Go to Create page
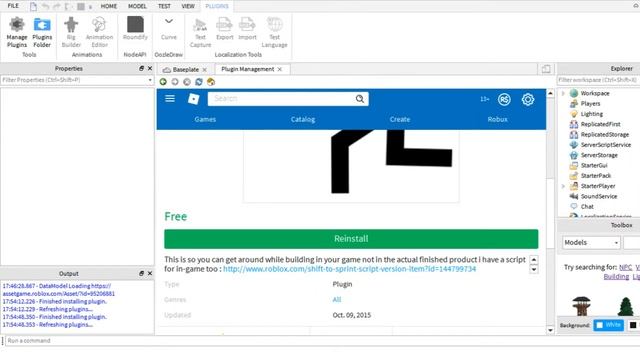 coord(400,119)
